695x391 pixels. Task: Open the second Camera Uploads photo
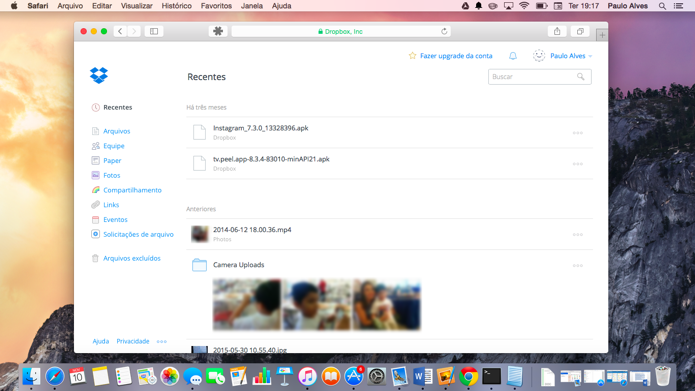(x=316, y=305)
